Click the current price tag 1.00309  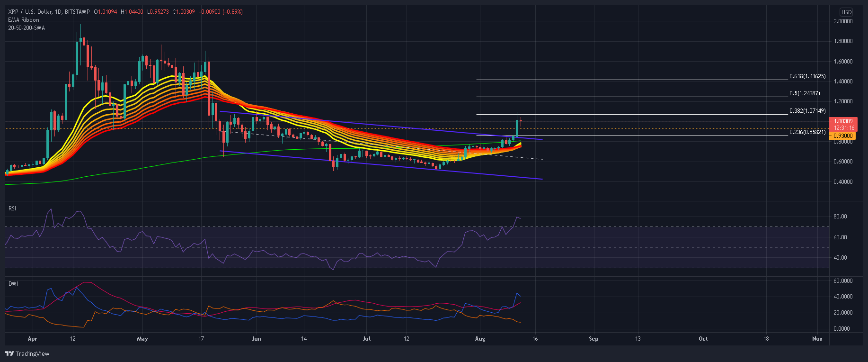coord(843,121)
